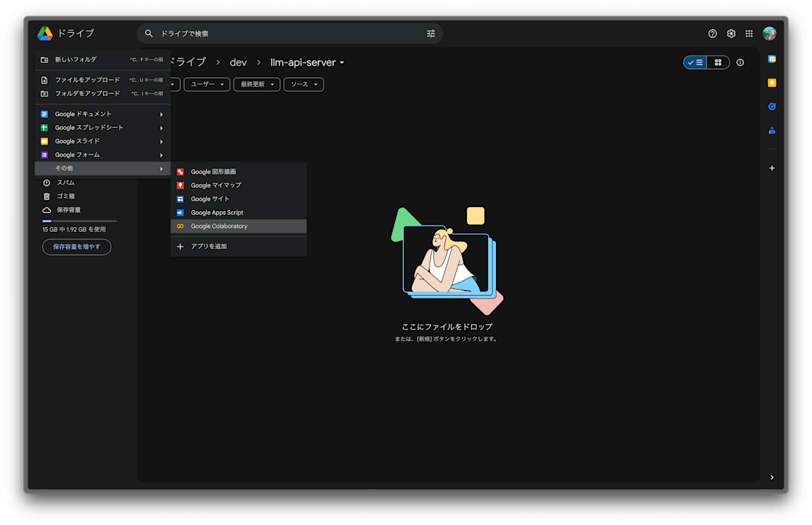Switch to grid layout view
This screenshot has width=812, height=525.
718,62
